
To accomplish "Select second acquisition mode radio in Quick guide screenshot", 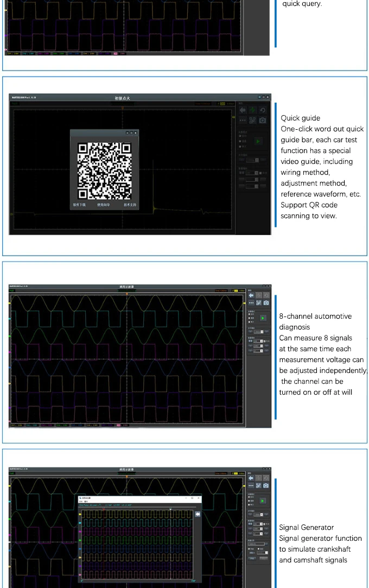I will [240, 141].
